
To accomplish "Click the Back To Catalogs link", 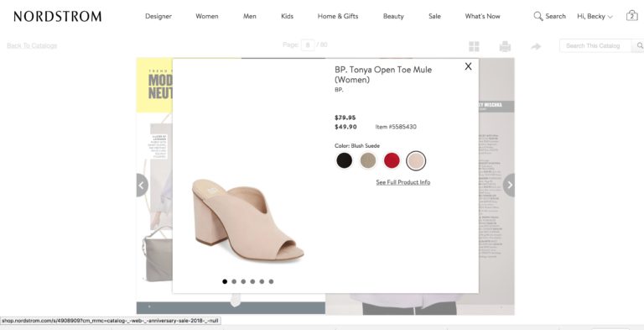I will click(32, 45).
